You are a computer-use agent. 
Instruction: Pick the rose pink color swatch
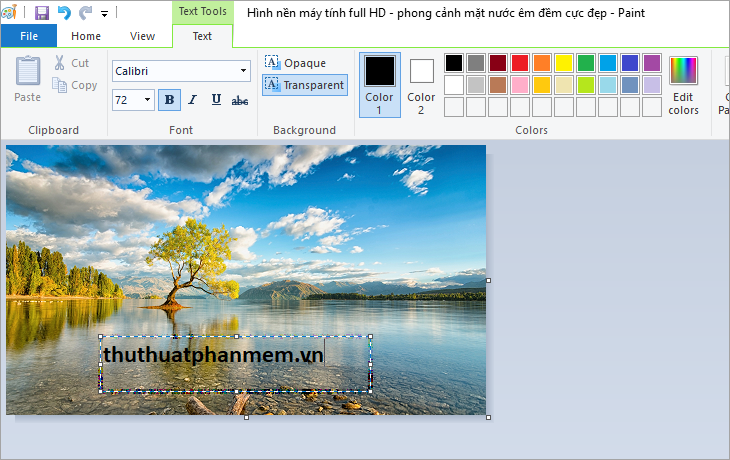pos(520,85)
